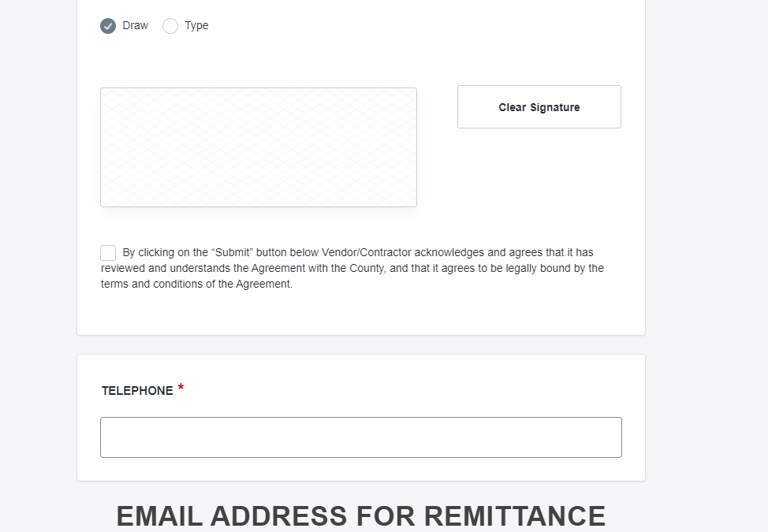Check the Submit agreement acknowledgment checkbox

pyautogui.click(x=108, y=253)
